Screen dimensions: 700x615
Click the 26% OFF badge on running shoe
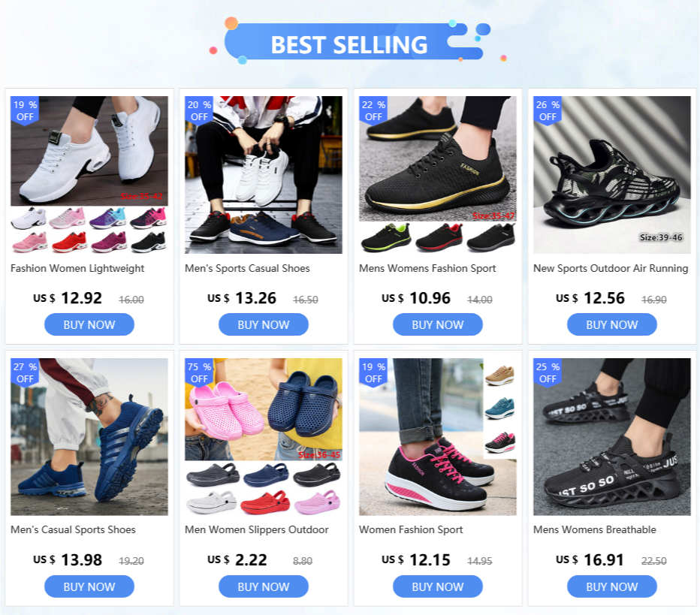click(548, 110)
